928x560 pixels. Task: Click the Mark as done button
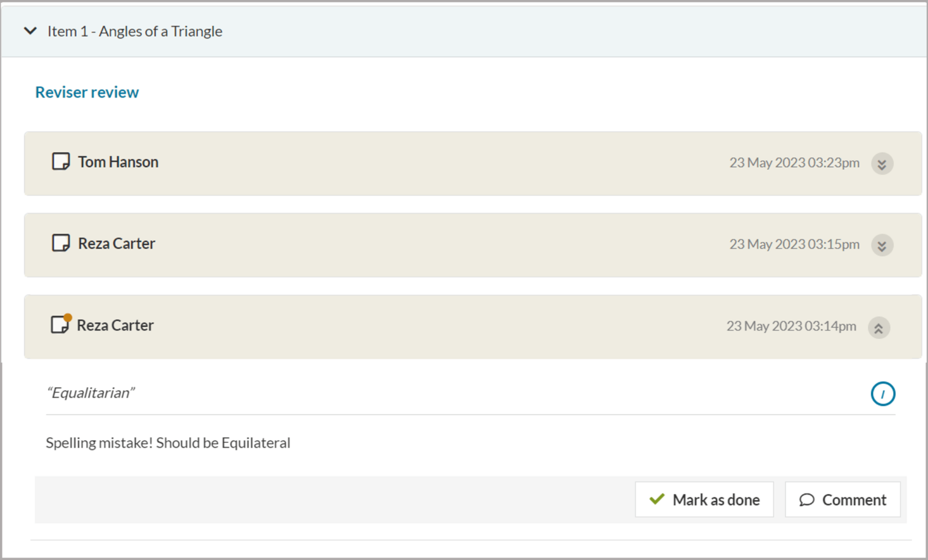click(x=704, y=500)
